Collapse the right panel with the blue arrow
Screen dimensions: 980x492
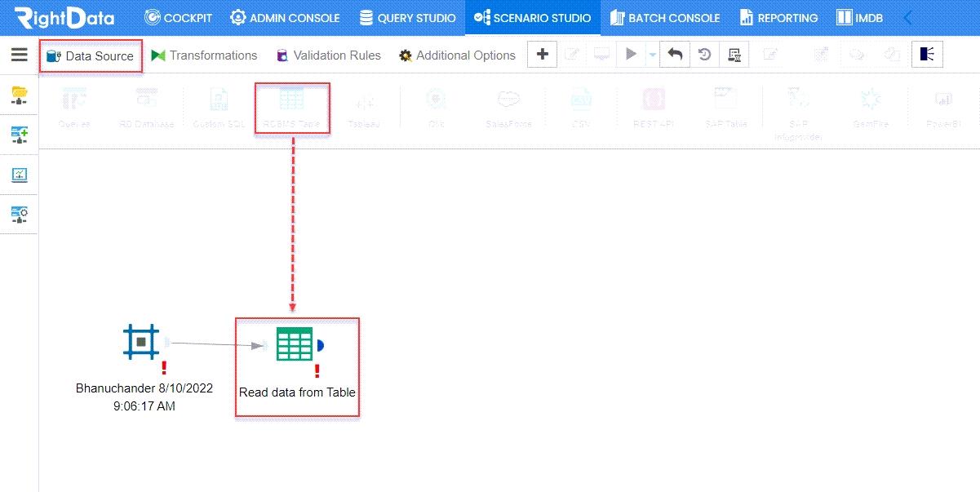point(908,16)
